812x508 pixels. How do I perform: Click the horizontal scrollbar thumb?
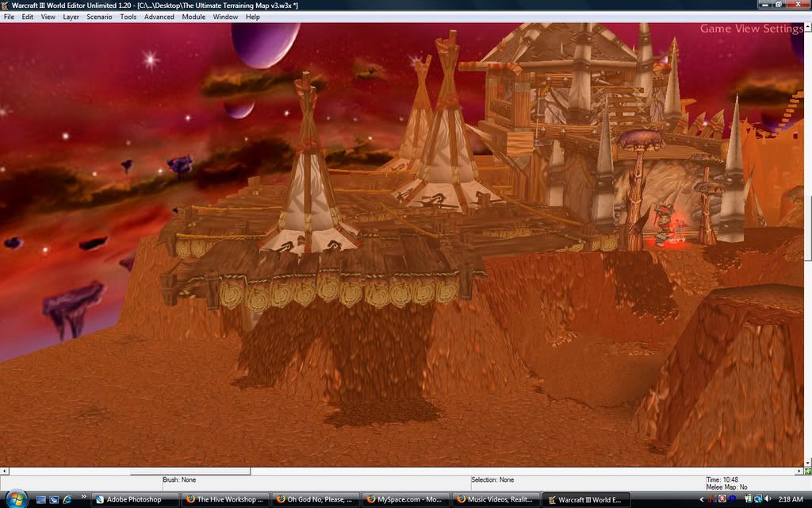coord(190,471)
